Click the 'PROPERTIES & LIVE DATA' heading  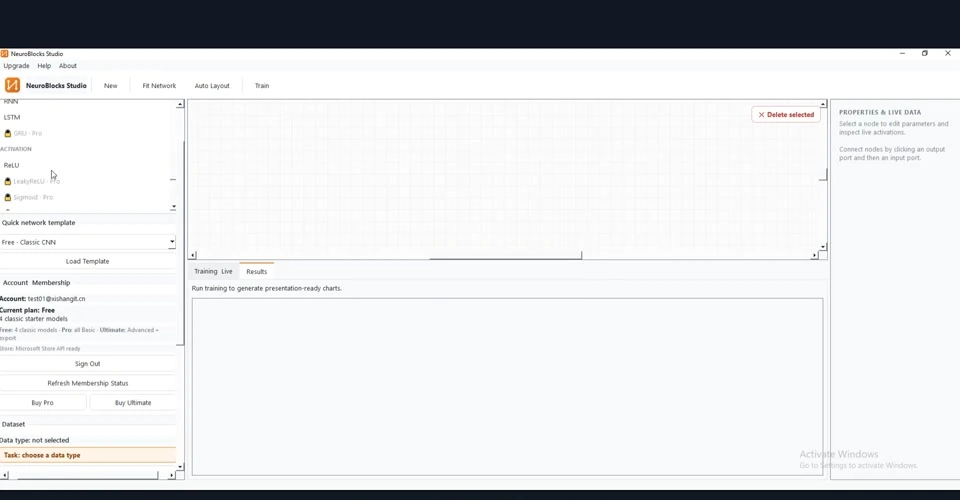pos(880,113)
